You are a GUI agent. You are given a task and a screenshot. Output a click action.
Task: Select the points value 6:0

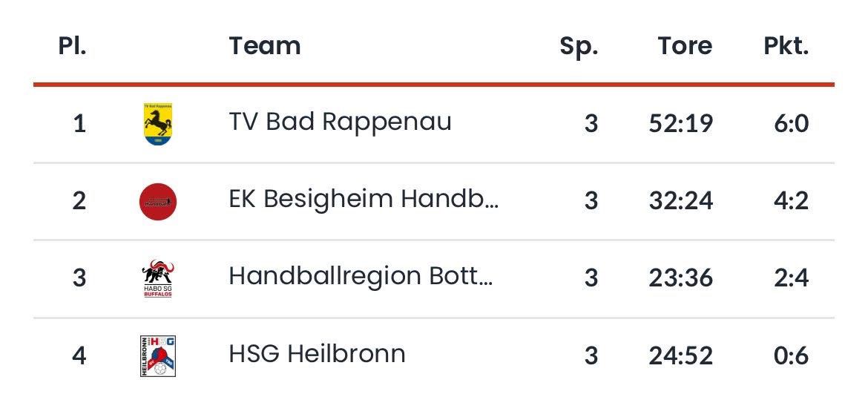point(791,123)
